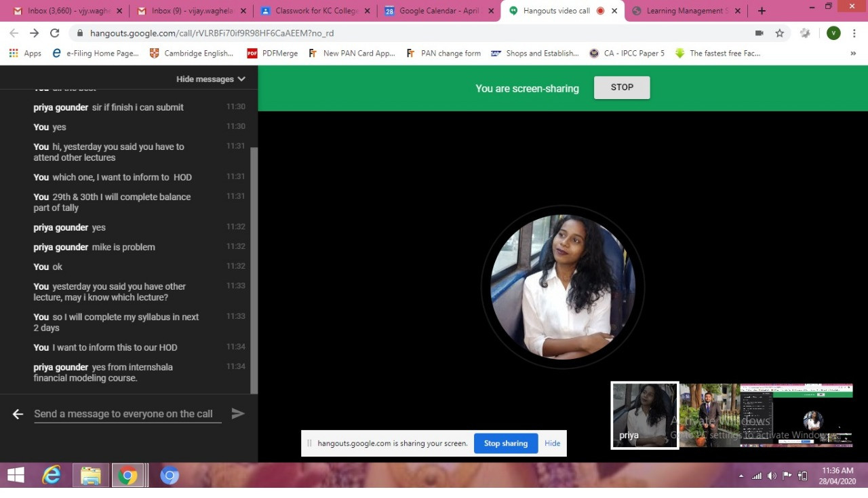Viewport: 868px width, 498px height.
Task: Open Chrome three-dot menu
Action: [x=854, y=33]
